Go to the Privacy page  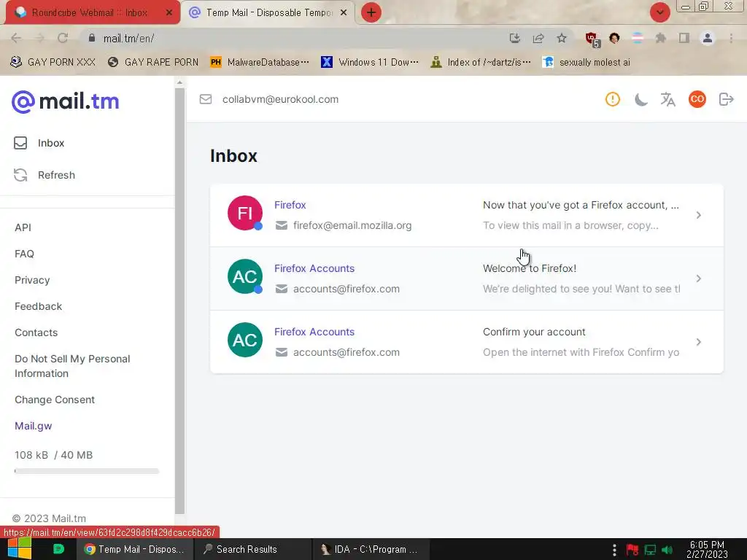[32, 280]
